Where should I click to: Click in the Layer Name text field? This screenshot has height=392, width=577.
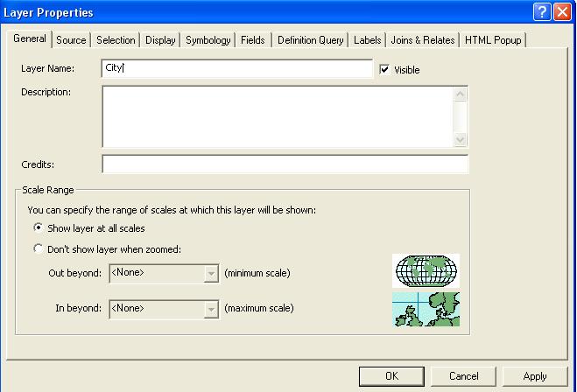236,68
